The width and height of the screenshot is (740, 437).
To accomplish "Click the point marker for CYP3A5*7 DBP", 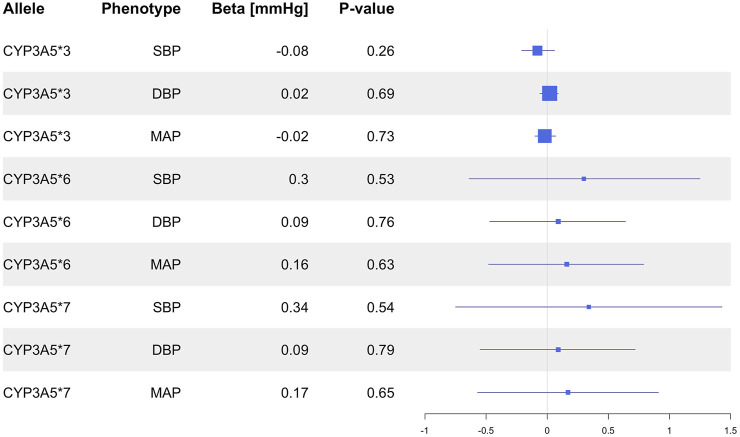I will (x=558, y=350).
